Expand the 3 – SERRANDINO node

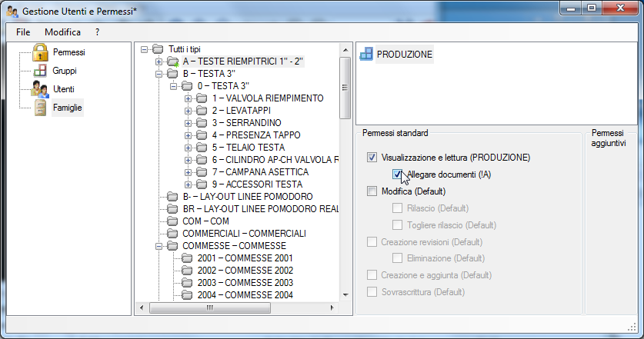click(x=188, y=124)
